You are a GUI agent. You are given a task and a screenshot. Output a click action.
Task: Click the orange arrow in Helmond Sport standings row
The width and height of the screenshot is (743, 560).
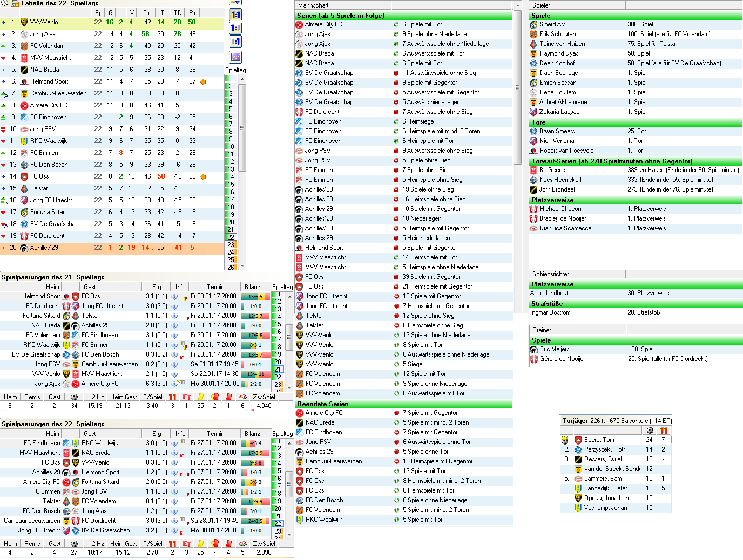(x=204, y=82)
